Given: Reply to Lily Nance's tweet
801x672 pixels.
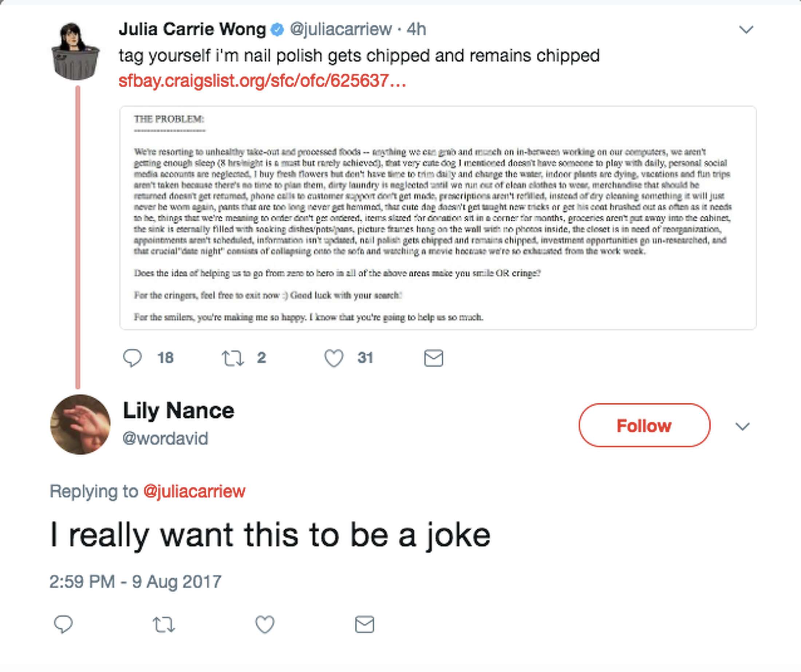Looking at the screenshot, I should click(x=63, y=625).
